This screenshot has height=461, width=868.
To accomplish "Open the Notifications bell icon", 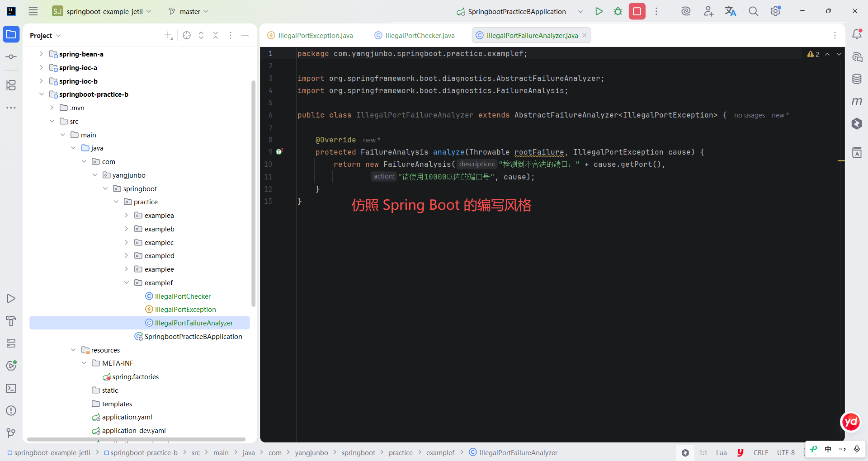I will [857, 34].
